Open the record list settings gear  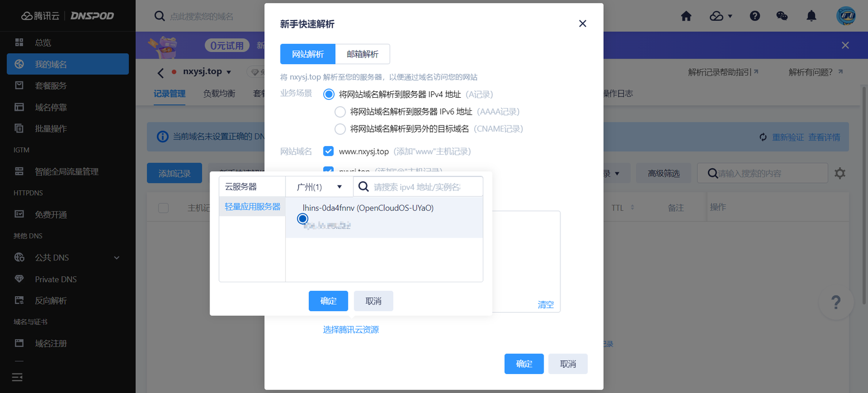pos(840,173)
